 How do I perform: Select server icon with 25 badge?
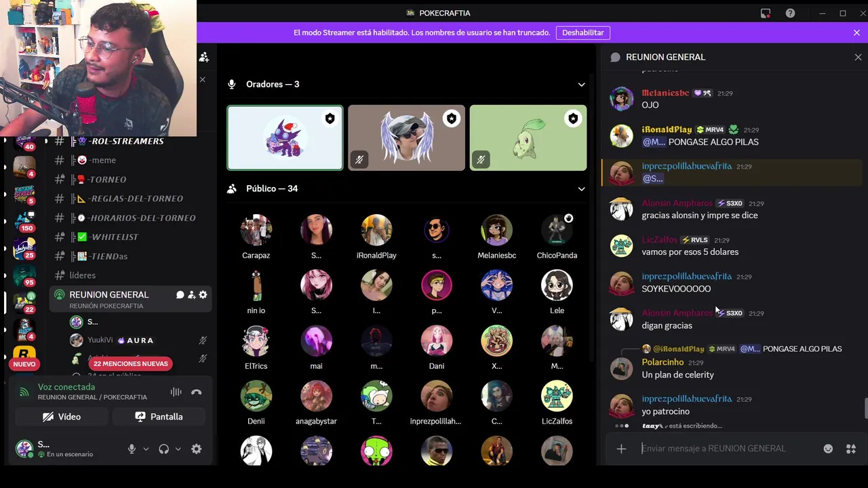(24, 249)
